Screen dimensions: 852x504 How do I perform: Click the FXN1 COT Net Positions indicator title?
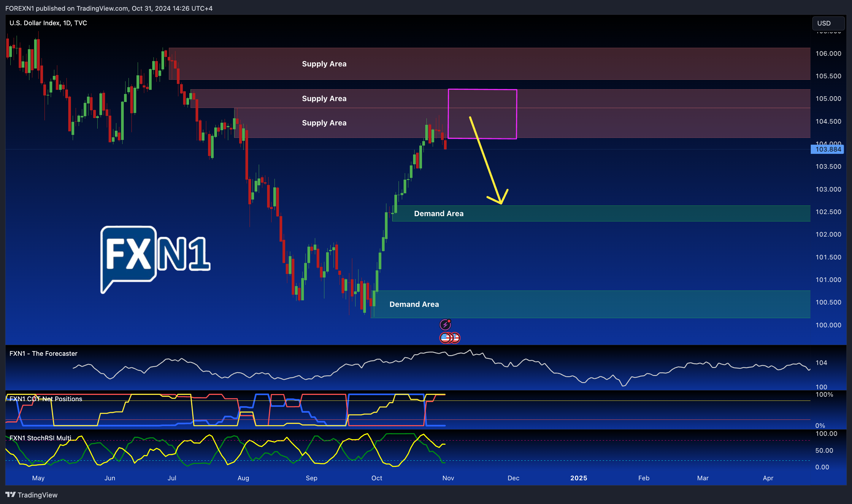(x=46, y=399)
